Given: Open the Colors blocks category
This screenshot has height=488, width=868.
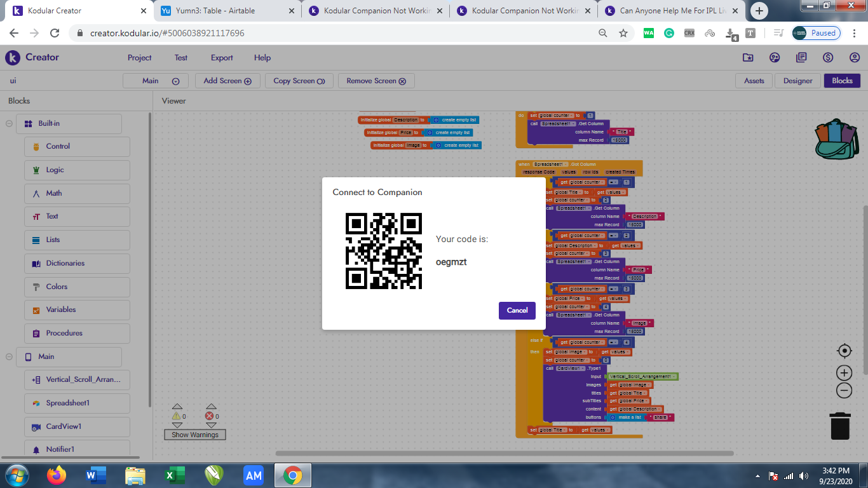Looking at the screenshot, I should tap(77, 287).
